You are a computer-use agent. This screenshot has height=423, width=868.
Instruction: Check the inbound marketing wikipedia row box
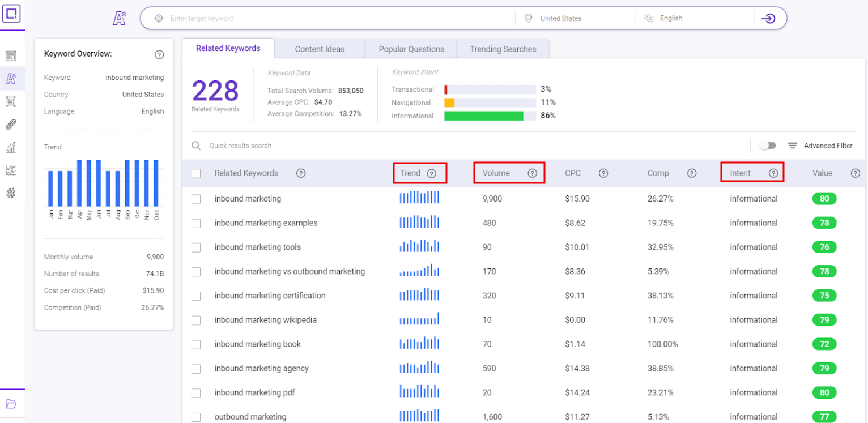[x=196, y=320]
